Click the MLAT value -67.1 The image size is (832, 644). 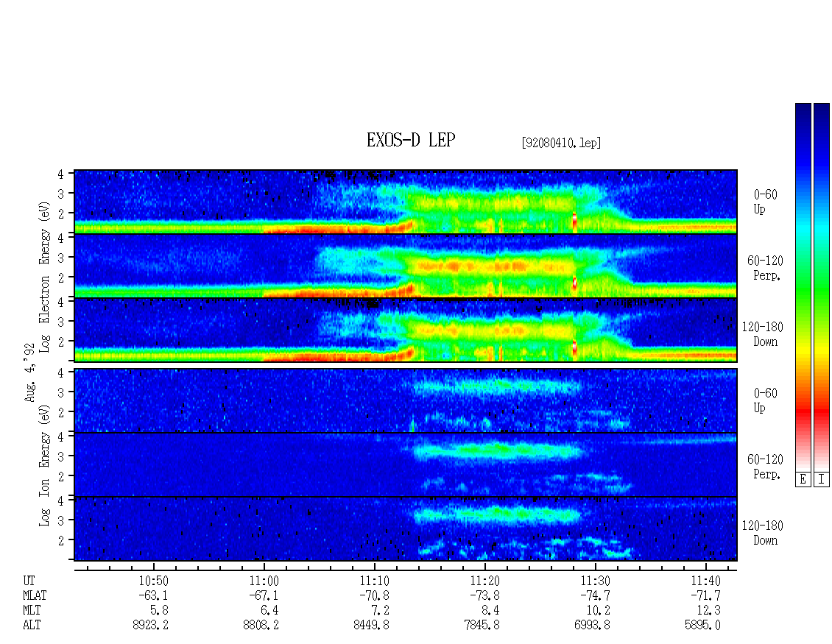(264, 595)
